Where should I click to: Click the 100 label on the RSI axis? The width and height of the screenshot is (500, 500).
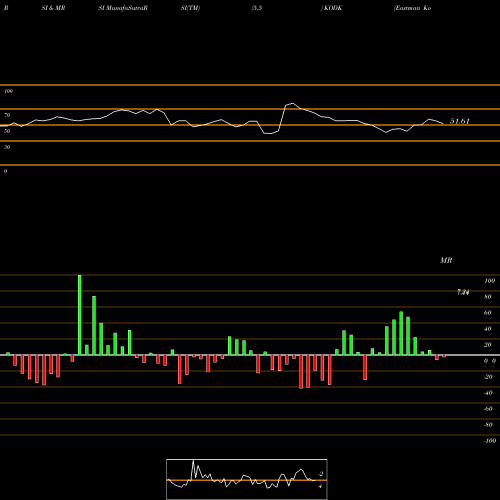pyautogui.click(x=8, y=91)
